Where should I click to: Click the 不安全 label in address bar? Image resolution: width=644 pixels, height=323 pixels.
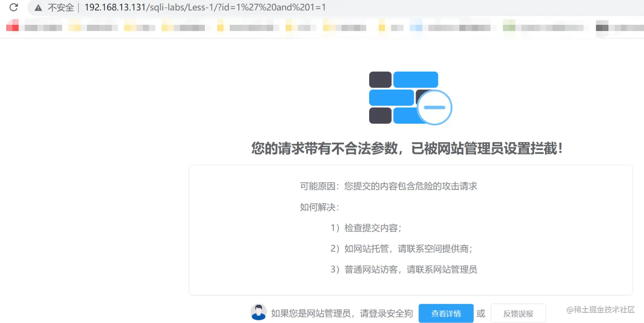coord(61,8)
